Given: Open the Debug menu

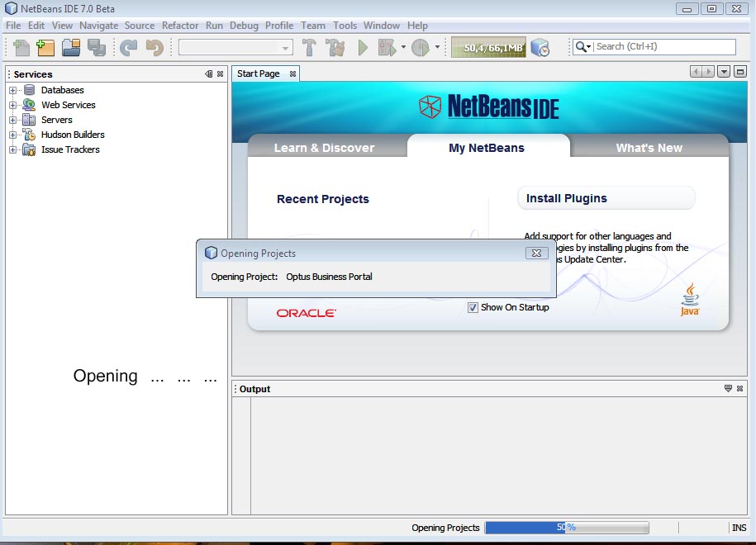Looking at the screenshot, I should [244, 26].
